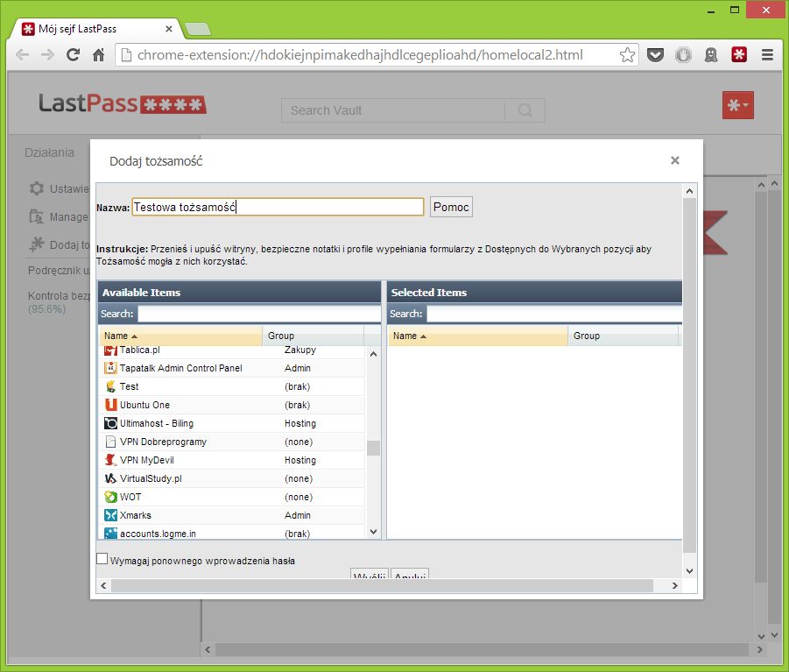Click the Test item icon
Screen dimensions: 789x672
click(x=110, y=386)
